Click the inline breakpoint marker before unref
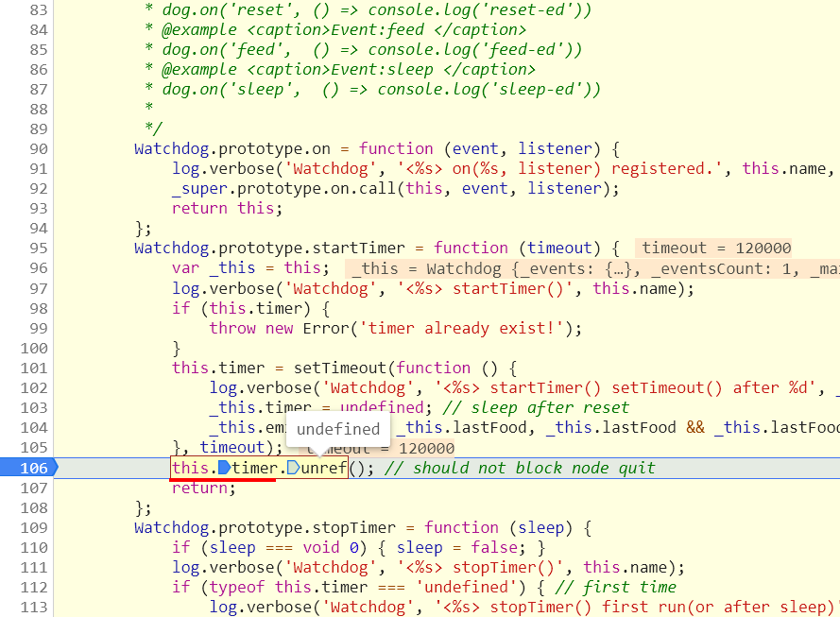 (294, 468)
